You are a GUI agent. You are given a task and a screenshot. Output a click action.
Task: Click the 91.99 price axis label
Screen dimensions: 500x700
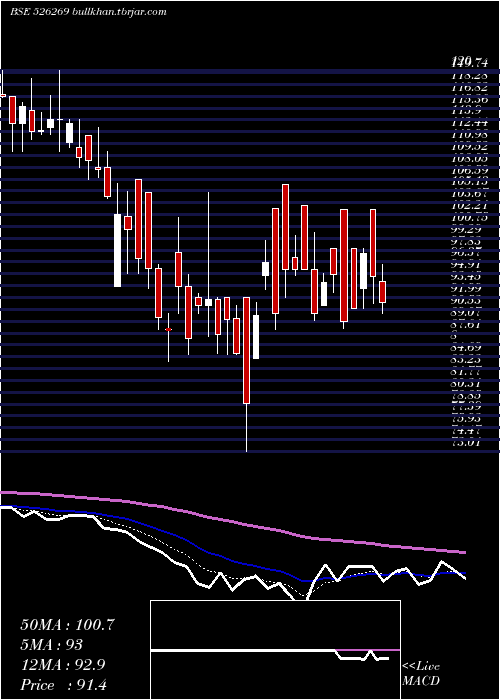point(469,289)
